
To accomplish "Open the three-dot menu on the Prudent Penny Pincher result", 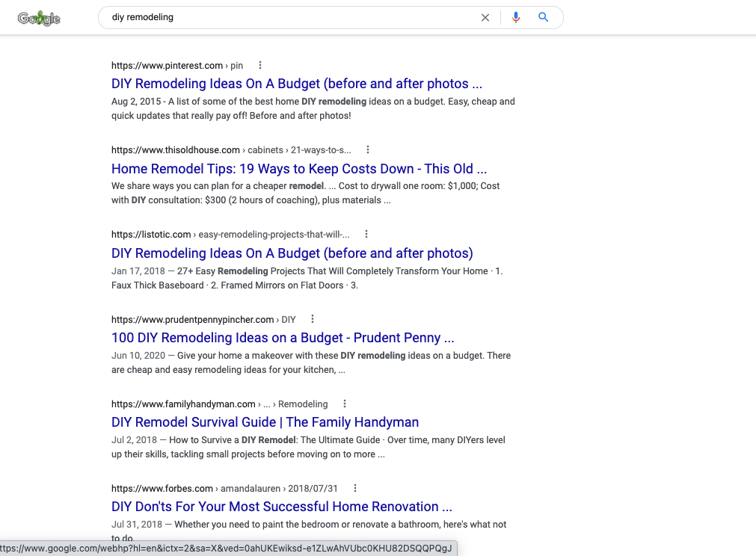I will click(313, 318).
